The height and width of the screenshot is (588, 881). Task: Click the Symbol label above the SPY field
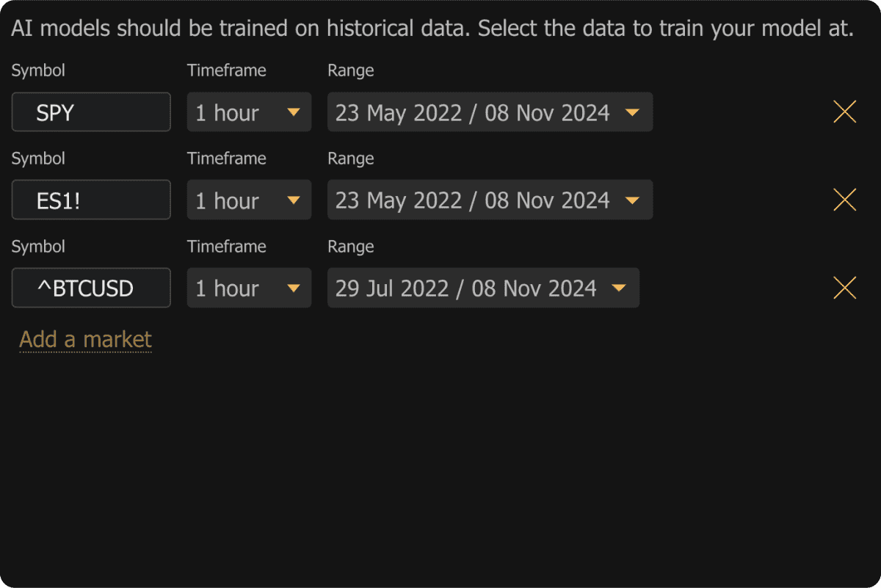coord(38,70)
